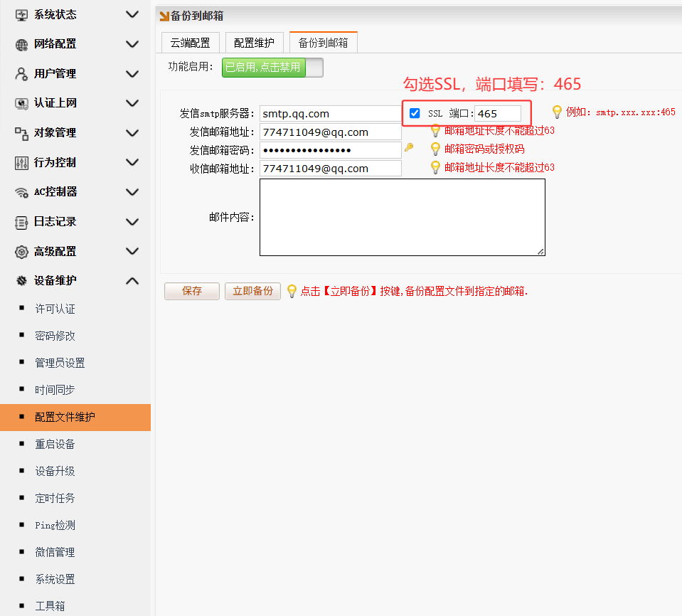Click the orange arrow icon before 备份到邮箱 title

[x=164, y=16]
